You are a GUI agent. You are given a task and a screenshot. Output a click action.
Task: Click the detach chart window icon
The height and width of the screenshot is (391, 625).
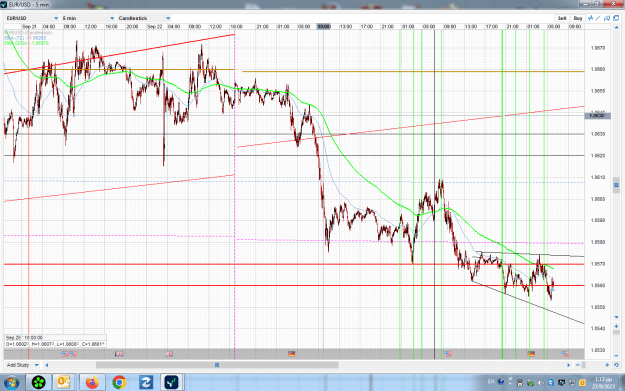616,18
